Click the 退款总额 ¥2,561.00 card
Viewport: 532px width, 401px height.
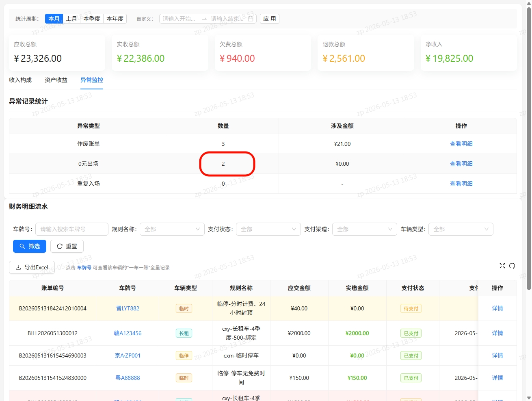pos(366,53)
